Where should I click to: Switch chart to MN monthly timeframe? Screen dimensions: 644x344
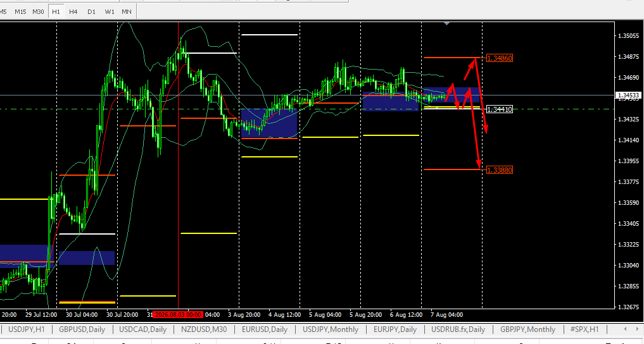point(127,11)
